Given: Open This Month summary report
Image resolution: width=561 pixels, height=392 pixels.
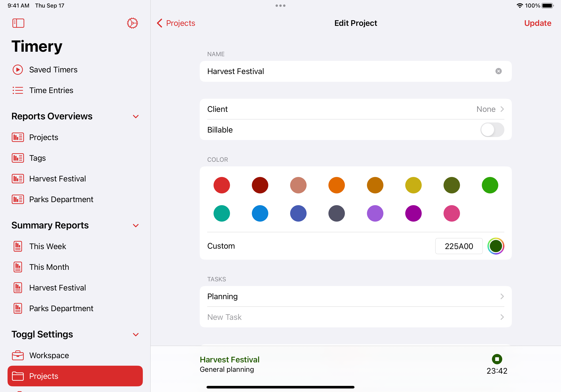Looking at the screenshot, I should click(75, 267).
